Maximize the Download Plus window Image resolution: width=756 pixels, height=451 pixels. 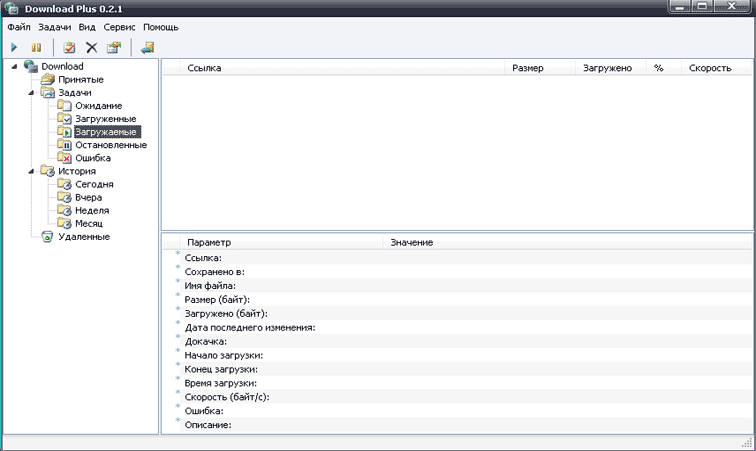pos(702,6)
